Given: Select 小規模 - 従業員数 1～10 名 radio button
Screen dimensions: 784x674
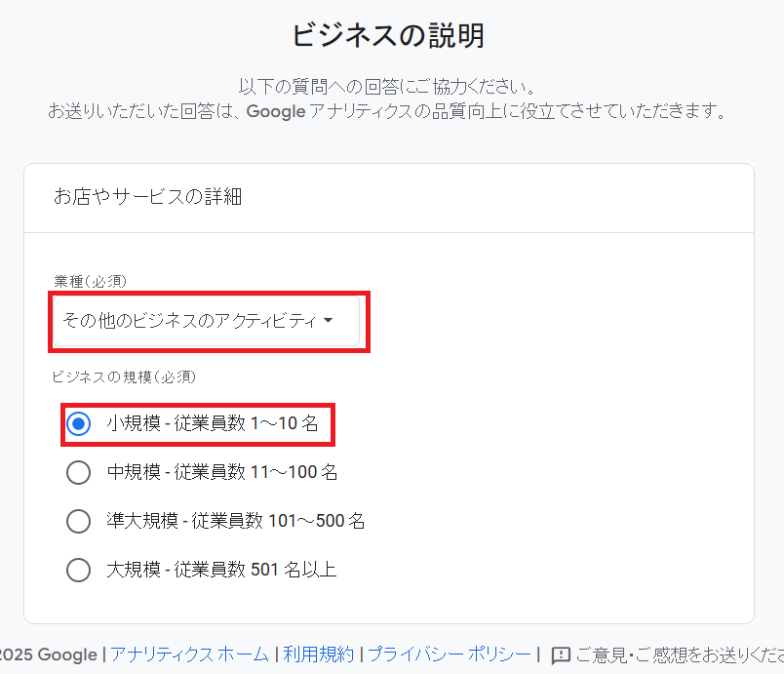Looking at the screenshot, I should [x=79, y=424].
